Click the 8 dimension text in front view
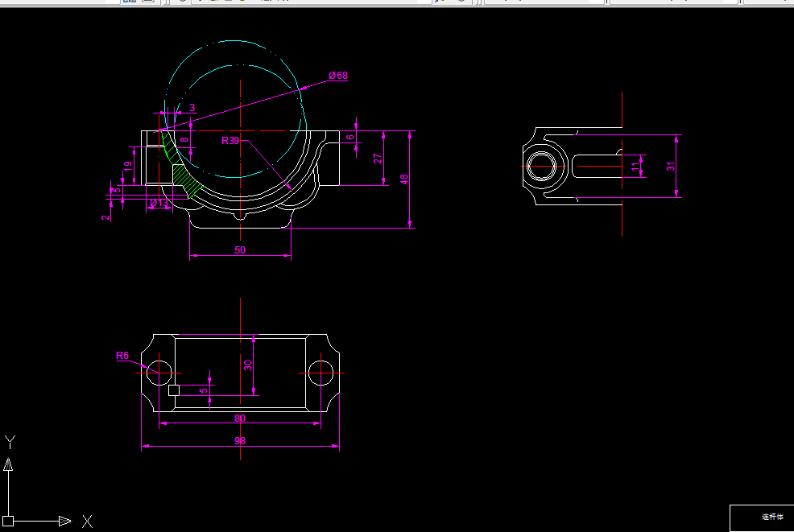 point(184,140)
